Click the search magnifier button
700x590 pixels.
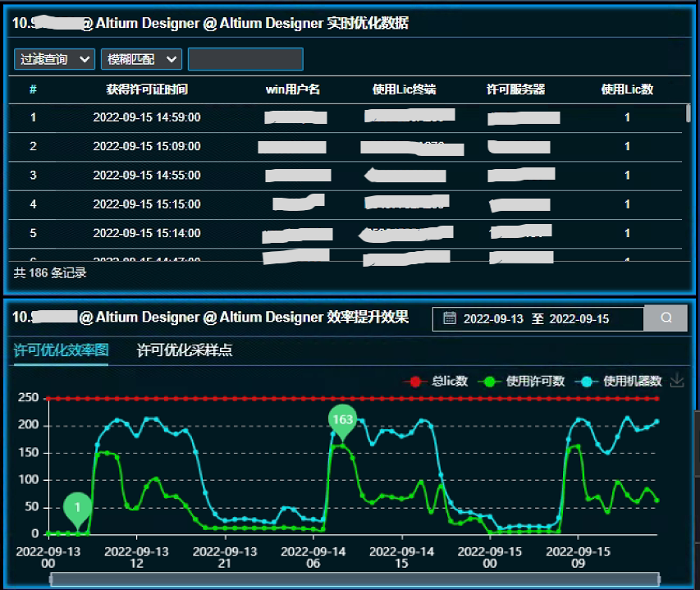(x=666, y=318)
